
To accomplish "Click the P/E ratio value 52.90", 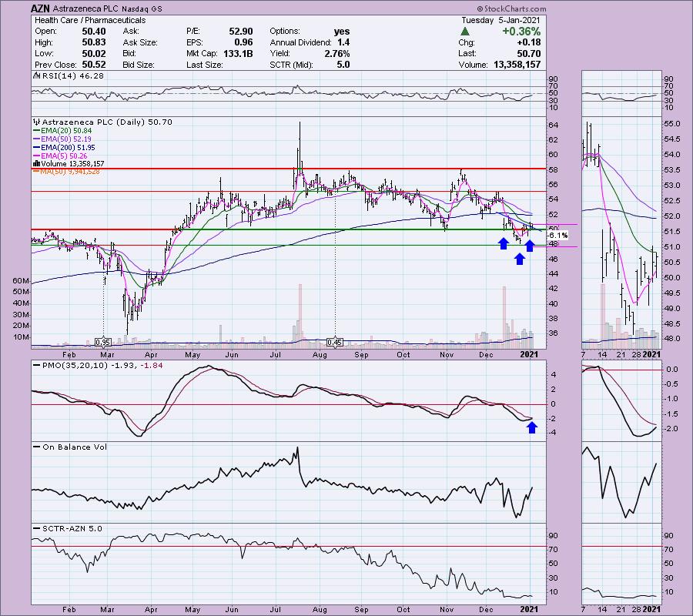I will click(241, 32).
